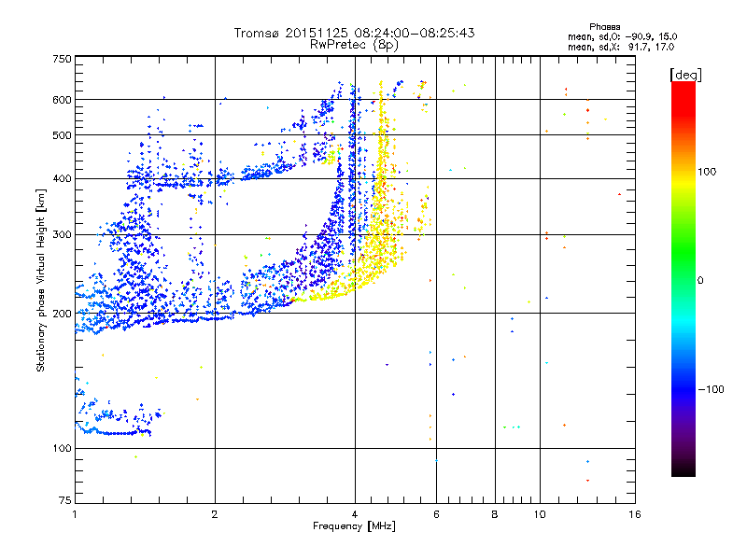This screenshot has height=560, width=747.
Task: Click the 200 tick label on height axis
Action: (x=63, y=314)
